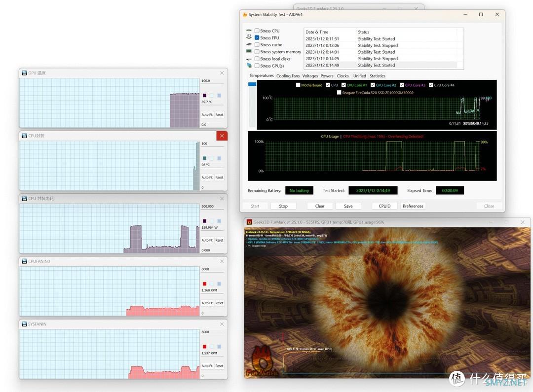Click the light blue swatch on GPU 温度 graph
Image resolution: width=533 pixels, height=392 pixels.
point(219,96)
